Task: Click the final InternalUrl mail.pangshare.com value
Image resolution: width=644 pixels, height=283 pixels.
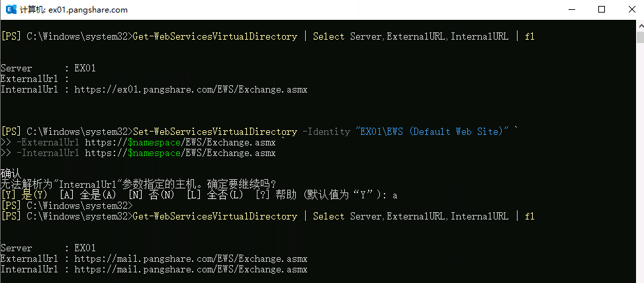Action: pos(191,269)
